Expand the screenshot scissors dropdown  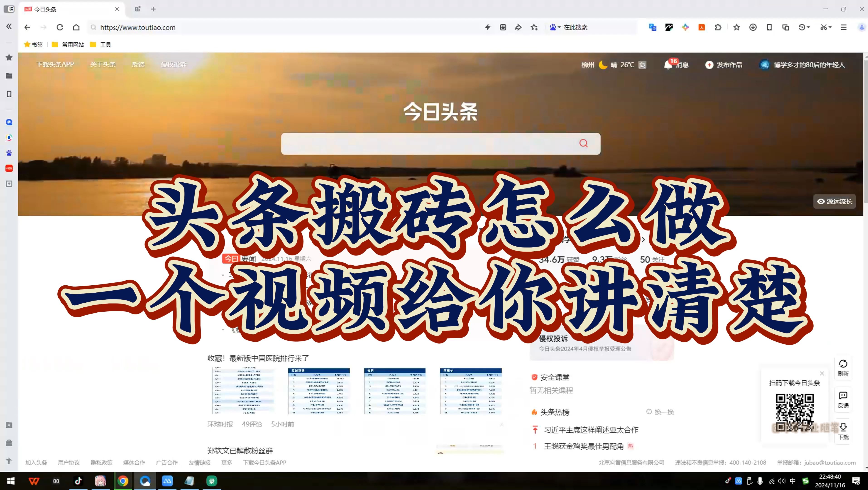pos(830,27)
